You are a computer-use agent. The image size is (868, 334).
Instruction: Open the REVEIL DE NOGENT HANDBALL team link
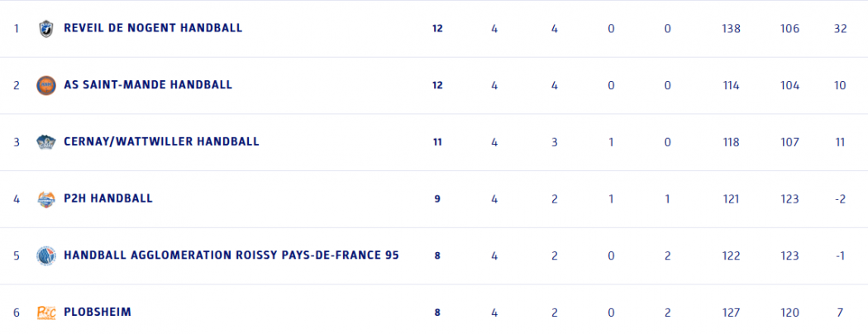(152, 28)
